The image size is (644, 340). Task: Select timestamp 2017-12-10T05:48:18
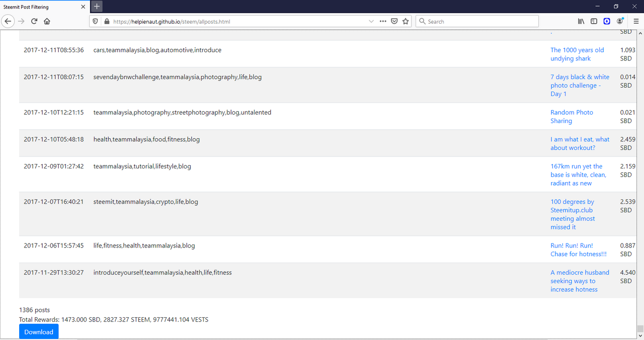[54, 139]
